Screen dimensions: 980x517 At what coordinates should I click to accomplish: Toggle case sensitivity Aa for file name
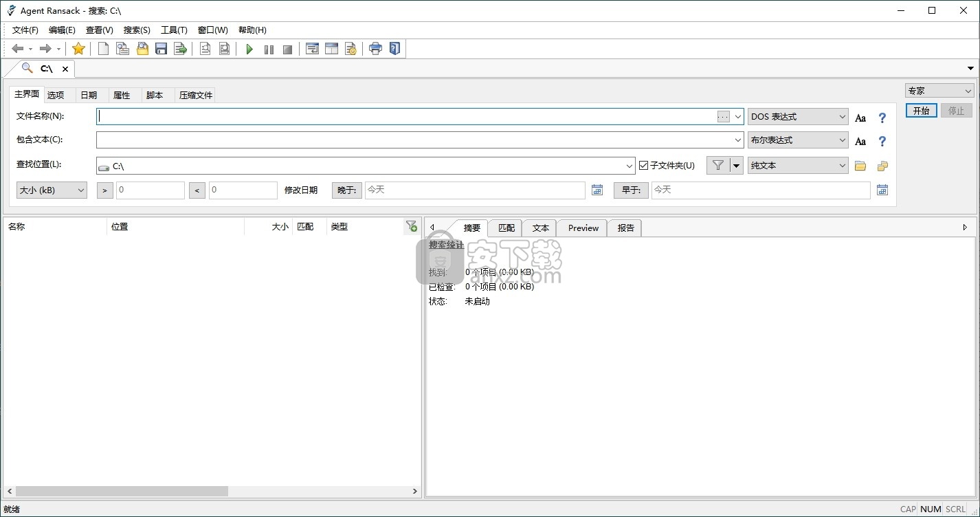[x=860, y=118]
